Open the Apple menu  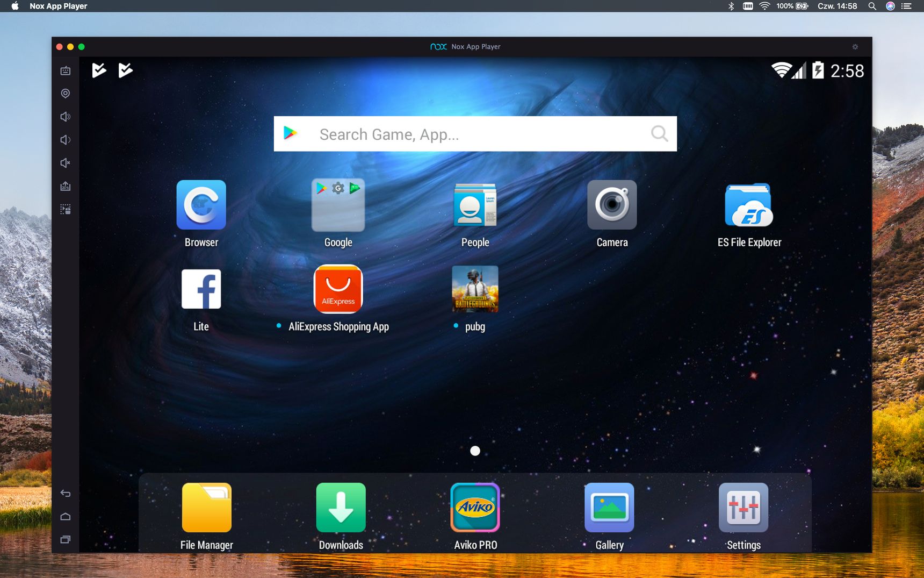[15, 6]
